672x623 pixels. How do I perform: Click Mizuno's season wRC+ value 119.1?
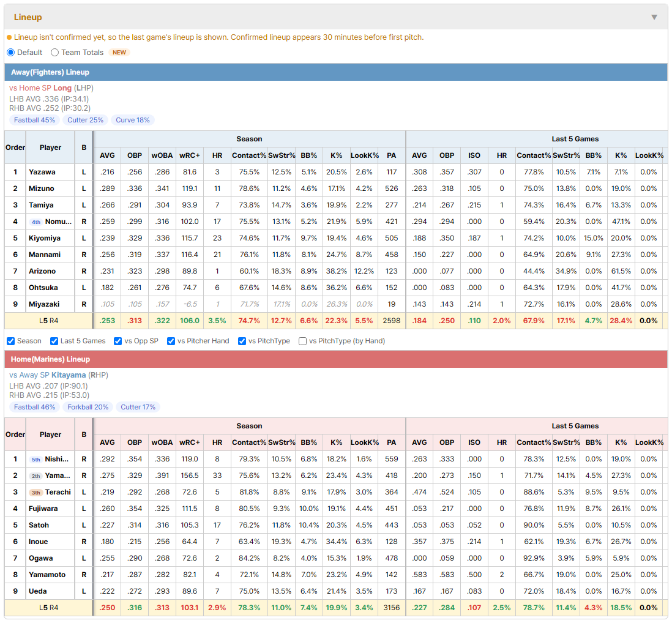pos(190,188)
